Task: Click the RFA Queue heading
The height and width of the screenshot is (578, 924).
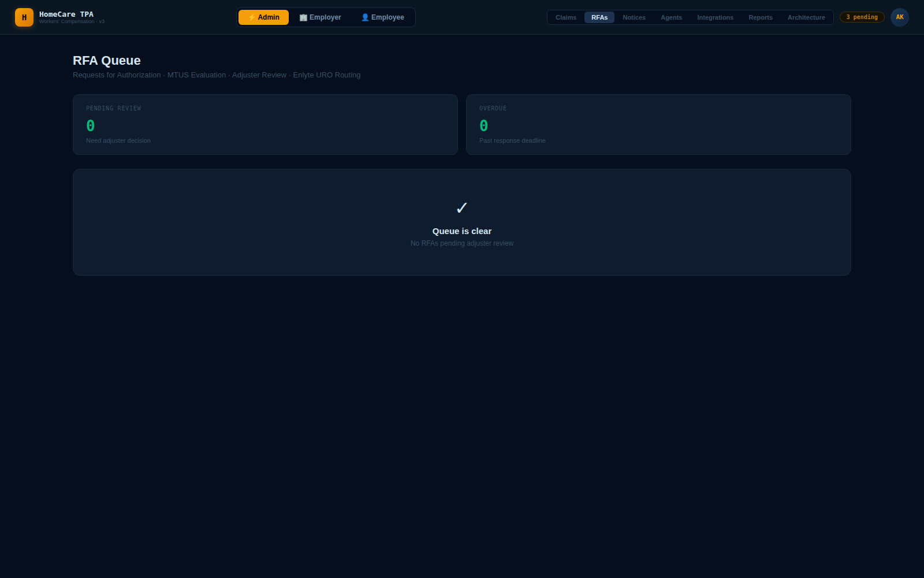Action: coord(107,61)
